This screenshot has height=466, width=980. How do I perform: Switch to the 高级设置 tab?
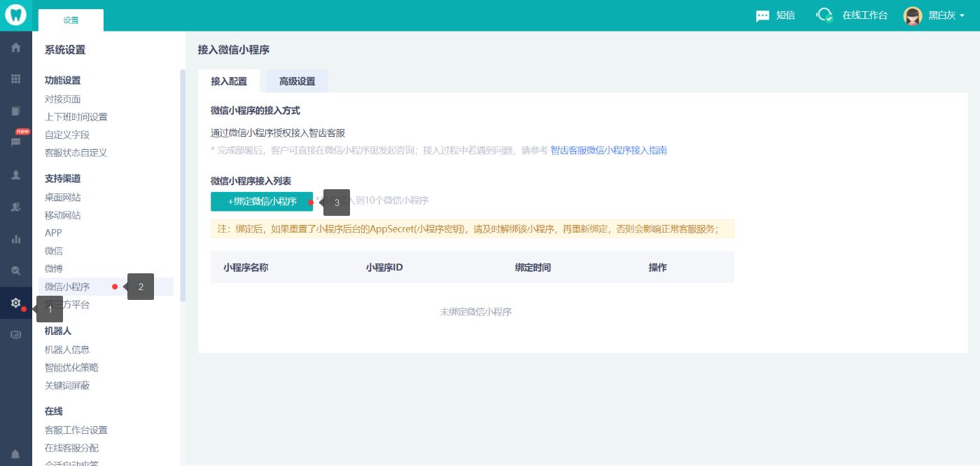(x=297, y=81)
